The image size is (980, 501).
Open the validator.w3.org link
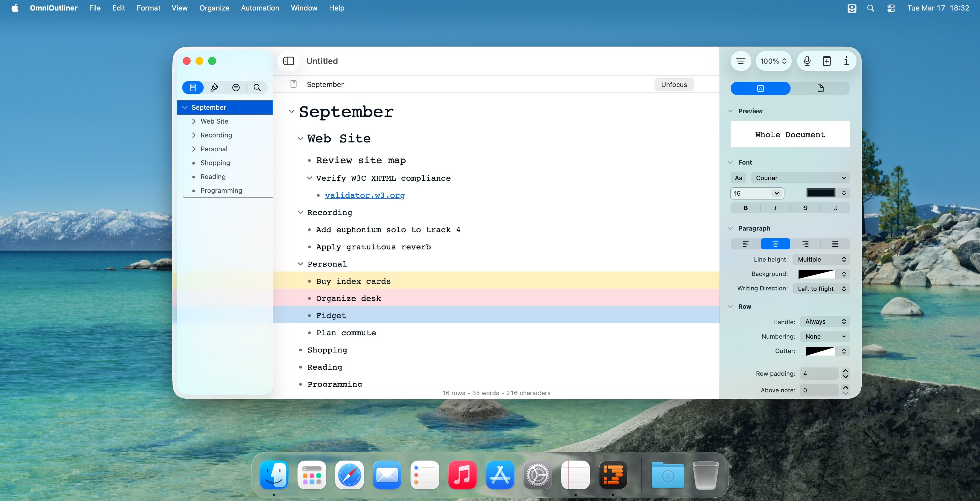tap(365, 195)
